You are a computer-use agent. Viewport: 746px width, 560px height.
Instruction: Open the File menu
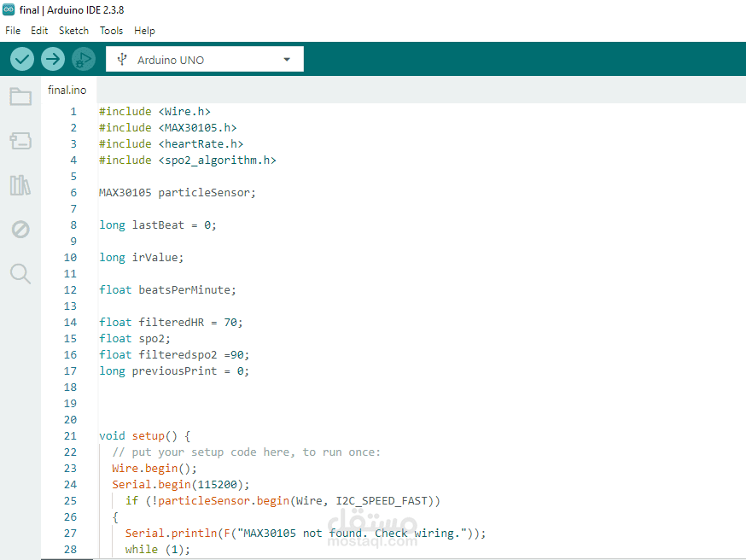tap(13, 31)
